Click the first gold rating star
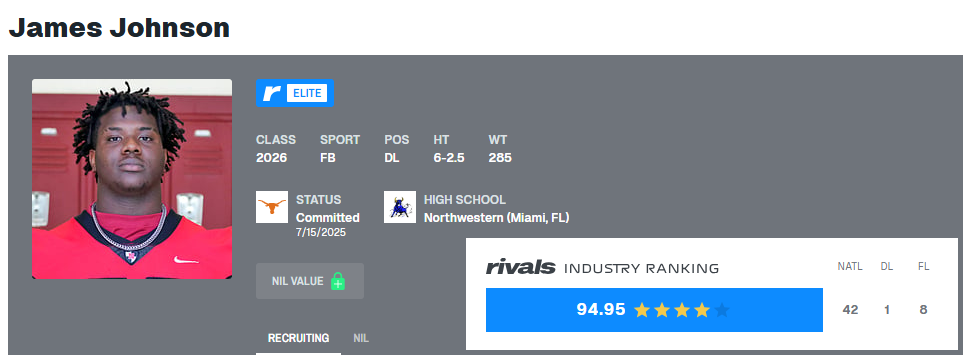The image size is (967, 362). (642, 310)
